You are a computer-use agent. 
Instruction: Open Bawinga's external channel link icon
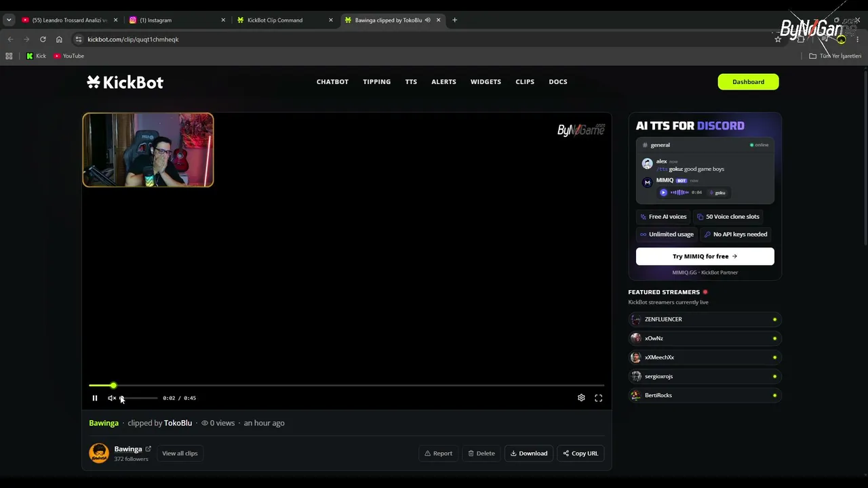click(x=148, y=449)
